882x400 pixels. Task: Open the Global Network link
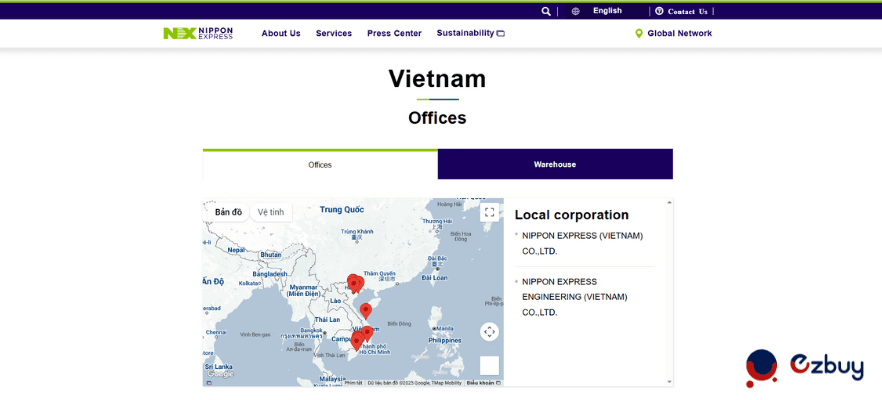point(680,33)
